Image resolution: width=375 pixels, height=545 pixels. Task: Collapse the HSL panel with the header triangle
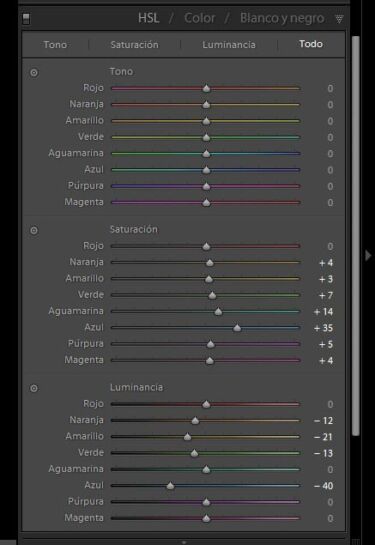click(339, 19)
